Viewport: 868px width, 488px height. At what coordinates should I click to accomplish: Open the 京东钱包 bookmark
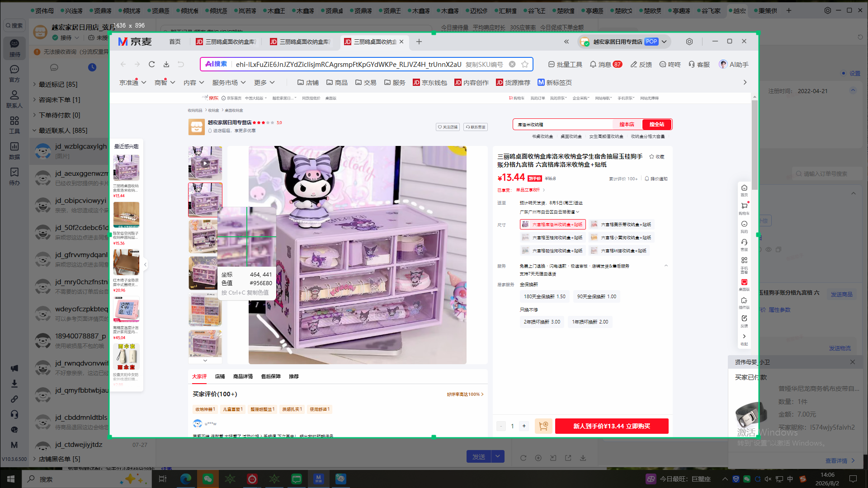(430, 83)
